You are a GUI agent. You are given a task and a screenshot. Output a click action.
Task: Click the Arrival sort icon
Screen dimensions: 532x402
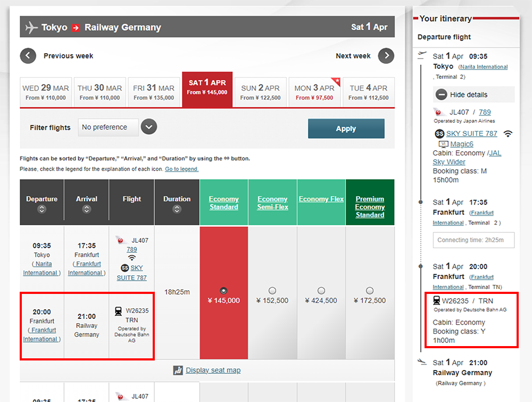point(86,209)
